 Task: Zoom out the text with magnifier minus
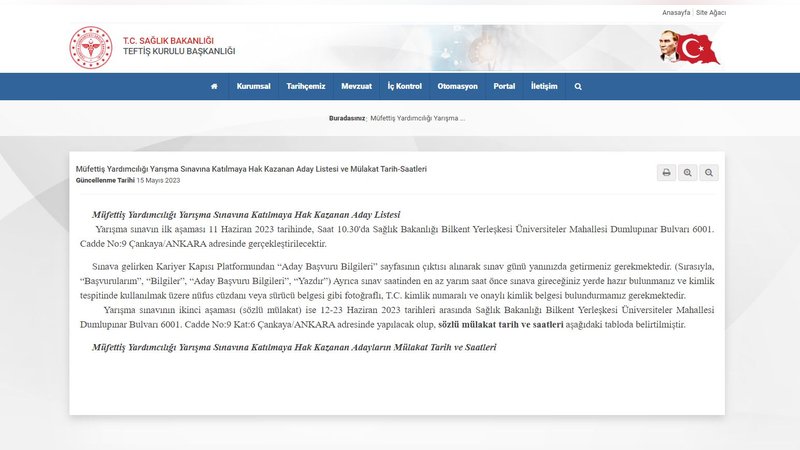[709, 173]
